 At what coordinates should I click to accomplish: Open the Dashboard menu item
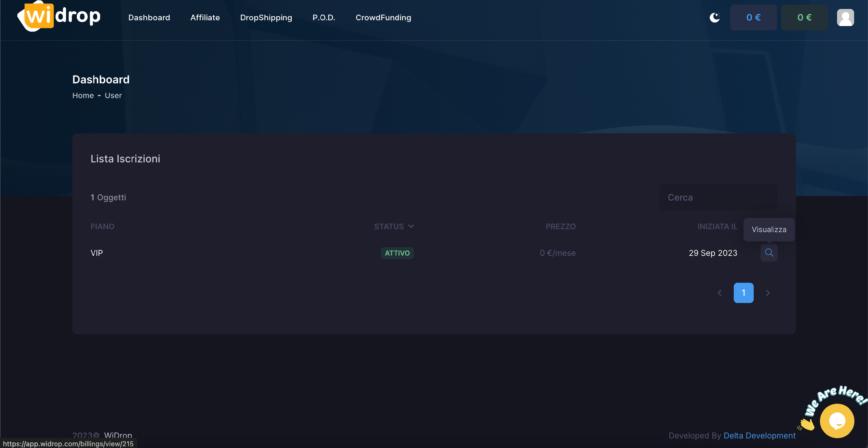tap(149, 18)
